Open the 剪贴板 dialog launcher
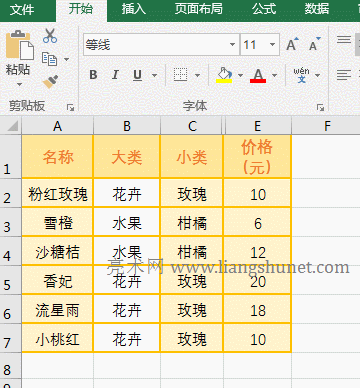The height and width of the screenshot is (388, 360). point(70,107)
